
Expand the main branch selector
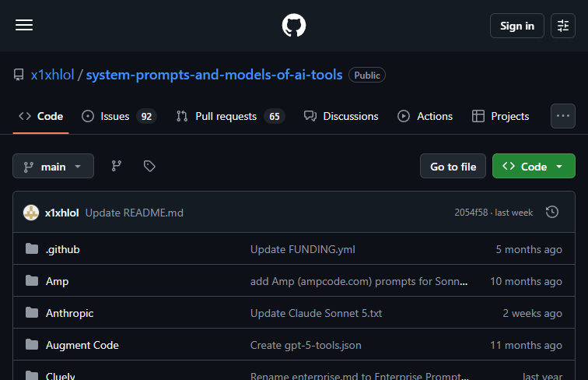[x=53, y=166]
